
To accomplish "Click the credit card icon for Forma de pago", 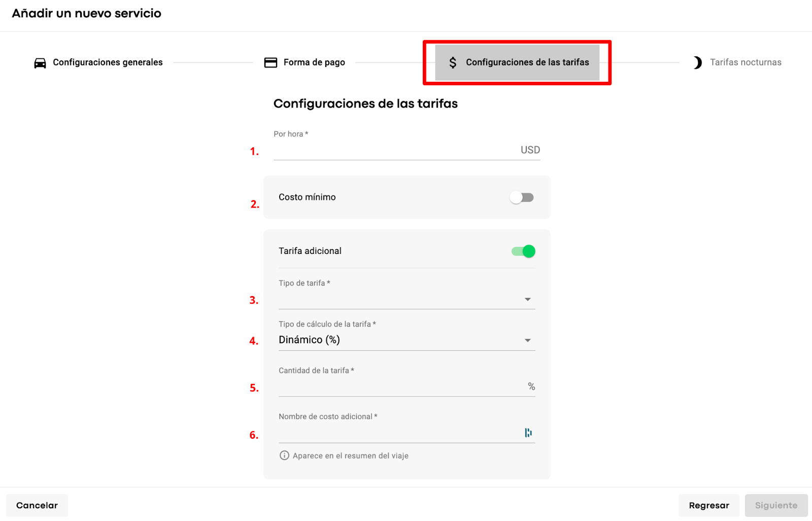I will tap(271, 62).
